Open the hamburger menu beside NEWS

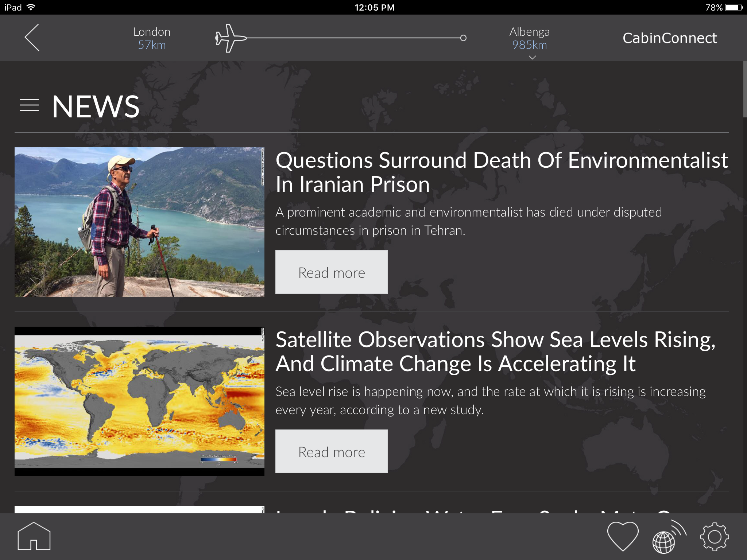point(29,105)
